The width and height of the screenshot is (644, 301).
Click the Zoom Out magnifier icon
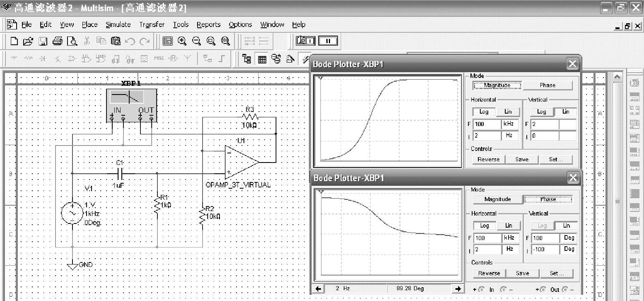pyautogui.click(x=196, y=41)
